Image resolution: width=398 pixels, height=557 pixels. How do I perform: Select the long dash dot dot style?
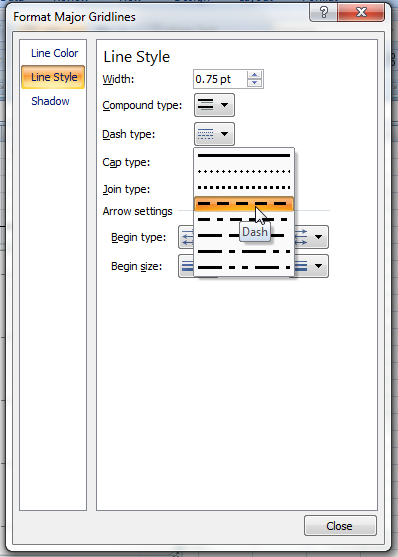pyautogui.click(x=244, y=267)
